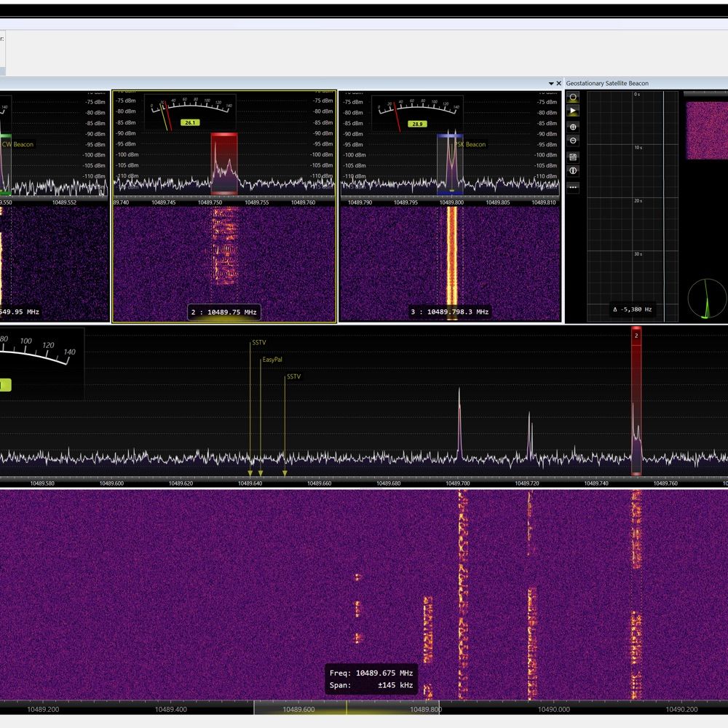The height and width of the screenshot is (728, 728).
Task: Select the red filter band in receiver 2
Action: click(x=224, y=163)
